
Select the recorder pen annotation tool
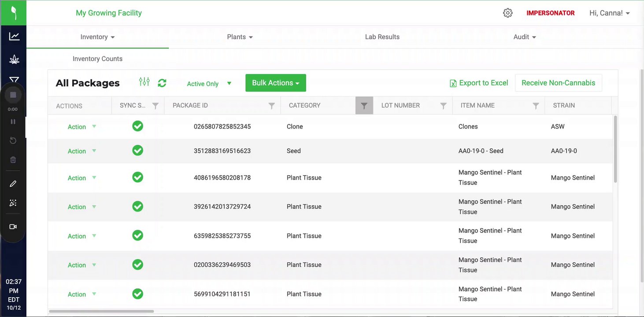(x=13, y=184)
